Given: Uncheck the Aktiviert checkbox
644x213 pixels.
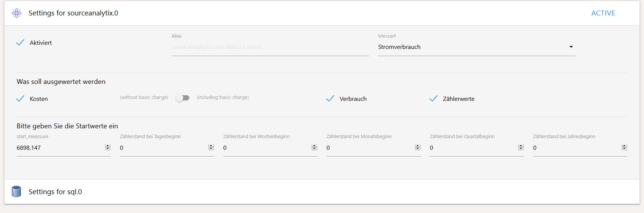Looking at the screenshot, I should (20, 43).
